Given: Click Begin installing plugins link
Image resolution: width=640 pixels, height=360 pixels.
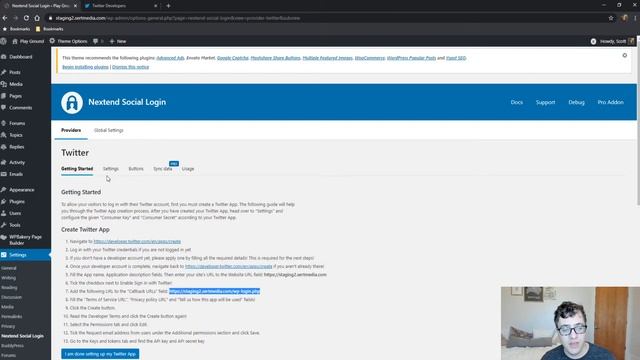Looking at the screenshot, I should (85, 67).
